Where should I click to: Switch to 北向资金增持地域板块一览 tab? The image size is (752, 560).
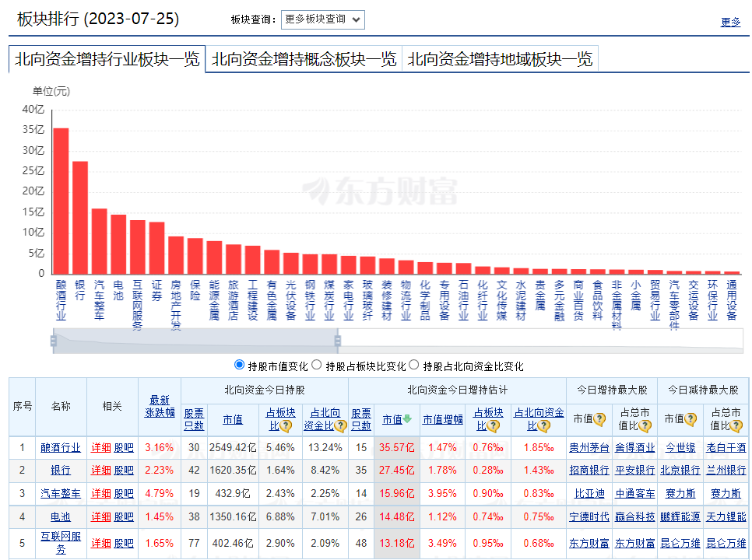(500, 59)
